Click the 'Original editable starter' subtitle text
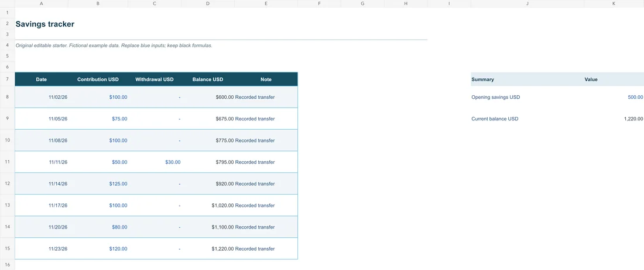 [x=114, y=46]
